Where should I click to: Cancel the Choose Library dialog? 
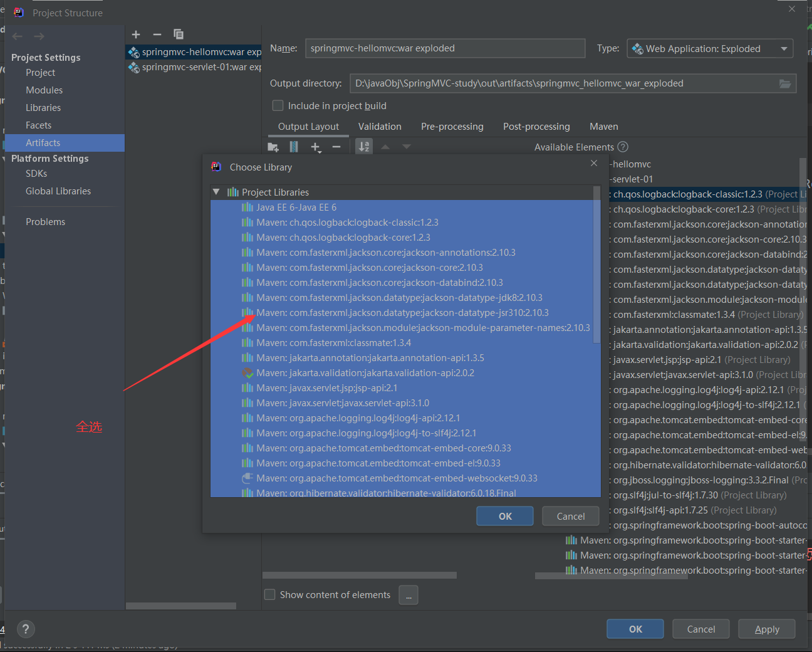[x=571, y=516]
